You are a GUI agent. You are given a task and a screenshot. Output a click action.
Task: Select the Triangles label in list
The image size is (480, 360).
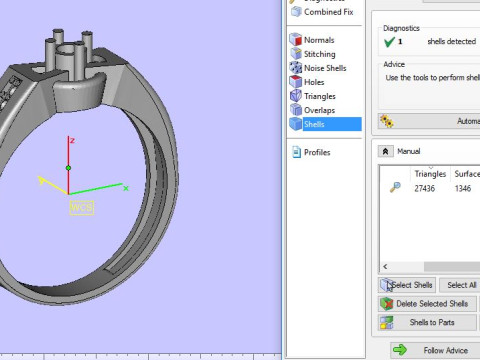pyautogui.click(x=320, y=96)
